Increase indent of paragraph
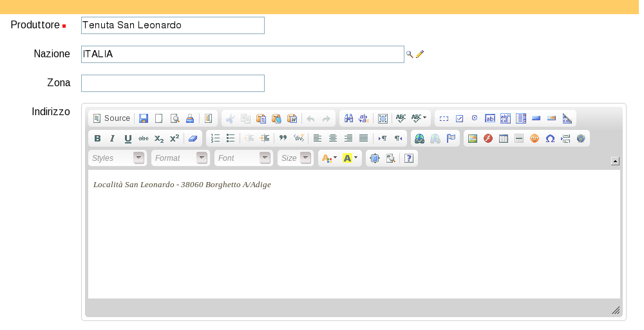The image size is (644, 330). [265, 138]
